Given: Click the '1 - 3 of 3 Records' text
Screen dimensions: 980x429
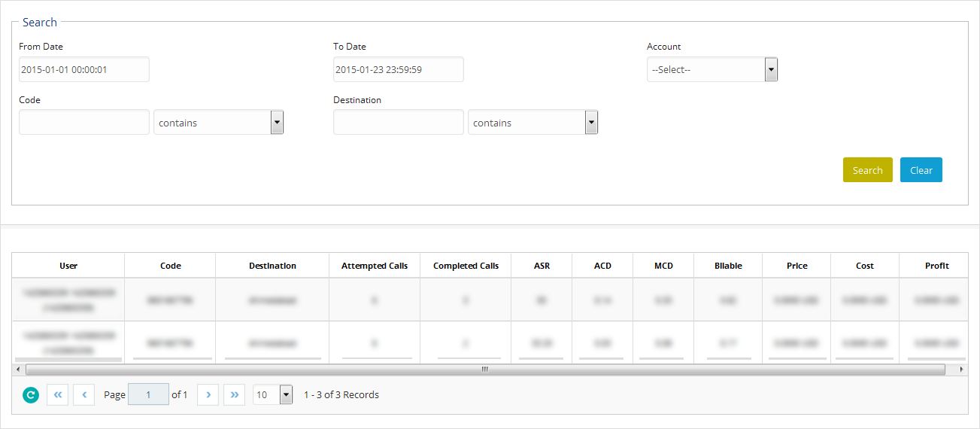Looking at the screenshot, I should coord(341,394).
